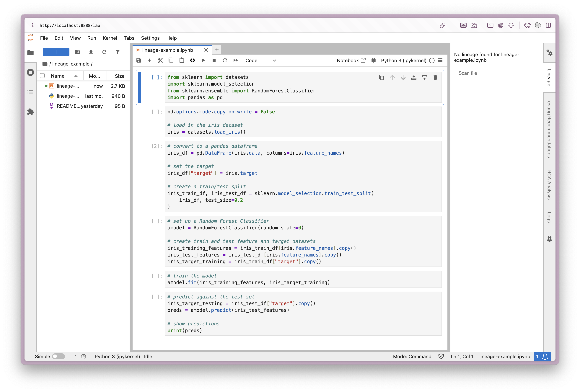This screenshot has width=580, height=392.
Task: Click the Scan file button
Action: [467, 73]
